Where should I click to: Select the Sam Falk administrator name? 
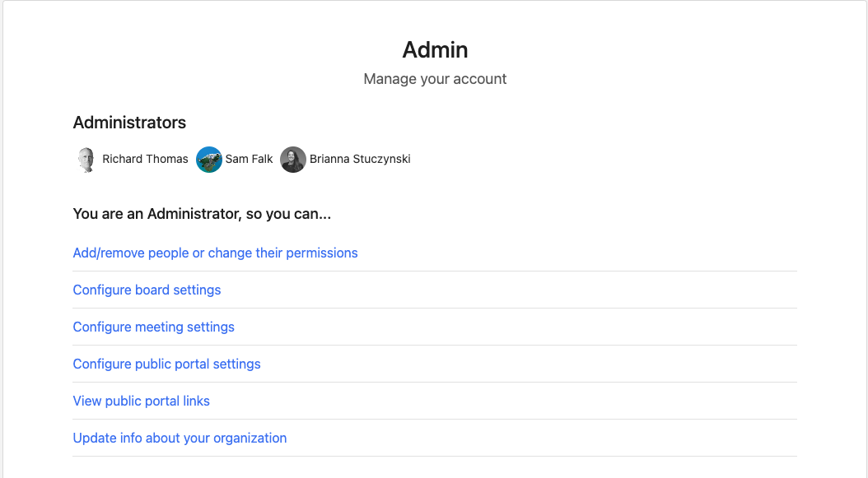coord(249,160)
